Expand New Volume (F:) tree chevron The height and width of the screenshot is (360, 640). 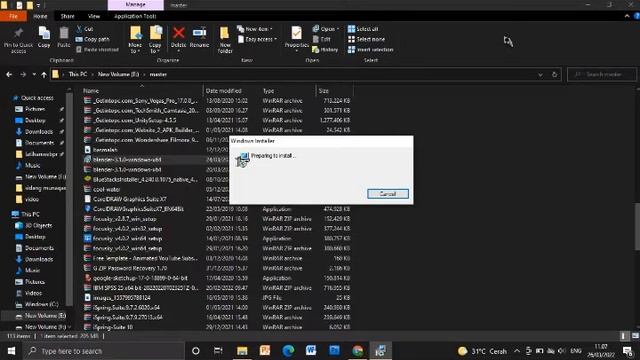point(69,327)
